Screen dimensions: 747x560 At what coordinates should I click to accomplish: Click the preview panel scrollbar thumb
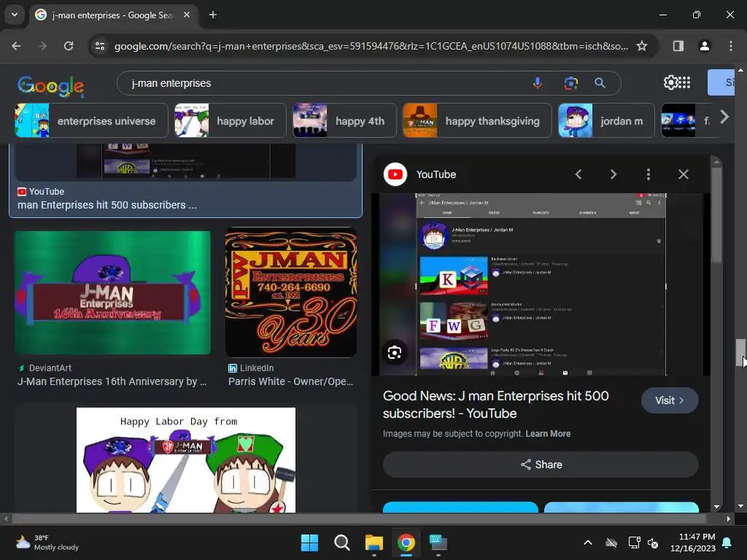coord(716,214)
